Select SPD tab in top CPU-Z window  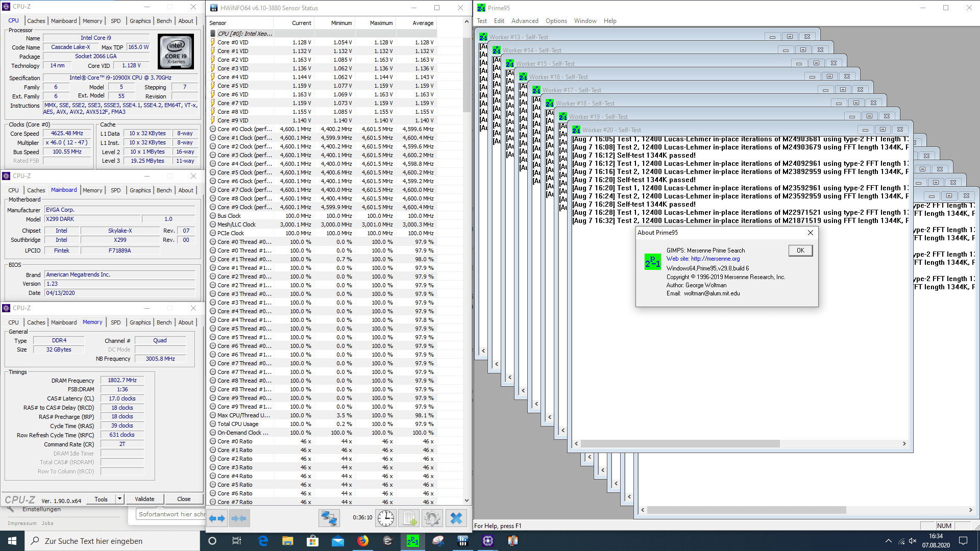pyautogui.click(x=116, y=21)
